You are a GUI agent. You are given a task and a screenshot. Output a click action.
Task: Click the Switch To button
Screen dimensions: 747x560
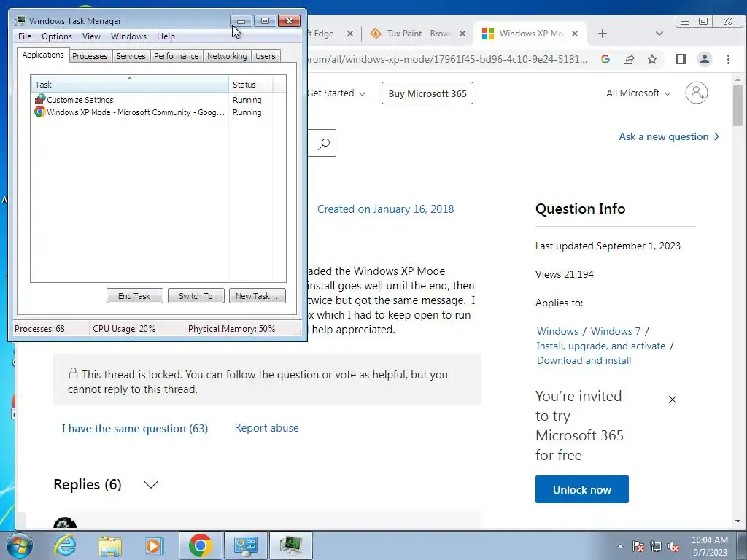tap(196, 296)
